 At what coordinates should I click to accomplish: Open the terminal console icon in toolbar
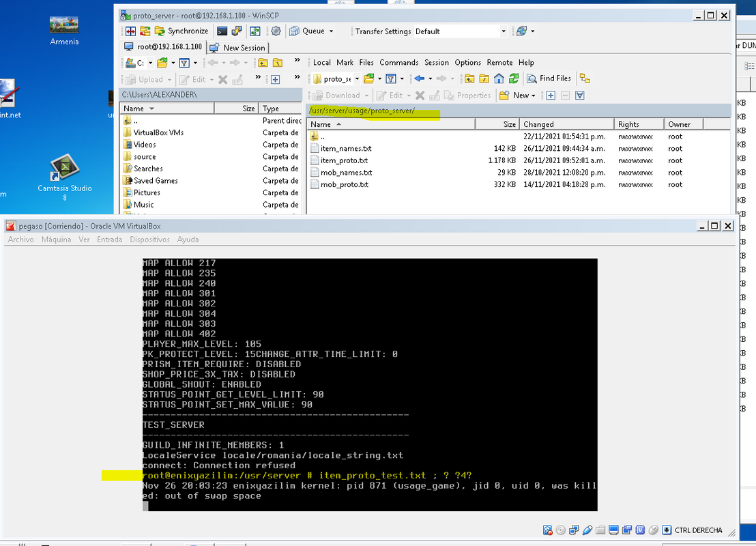click(x=222, y=31)
